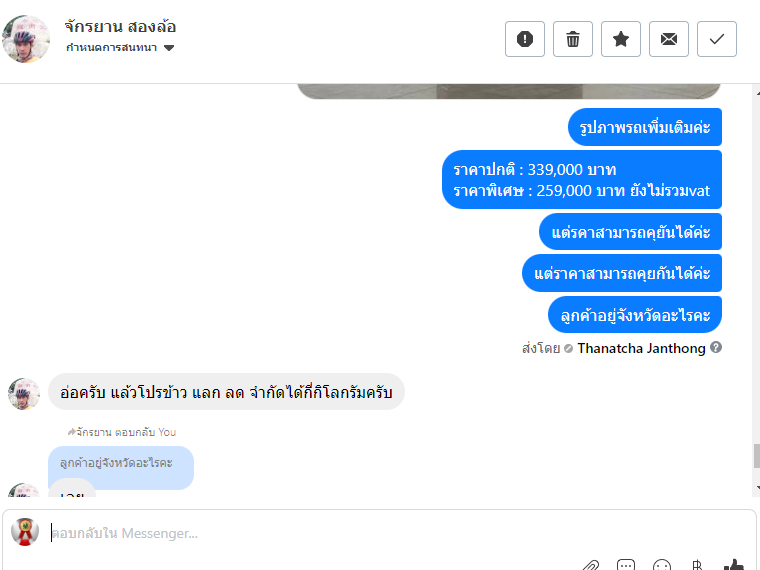The image size is (760, 570).
Task: Click the chat vertical scrollbar thumb
Action: click(756, 456)
